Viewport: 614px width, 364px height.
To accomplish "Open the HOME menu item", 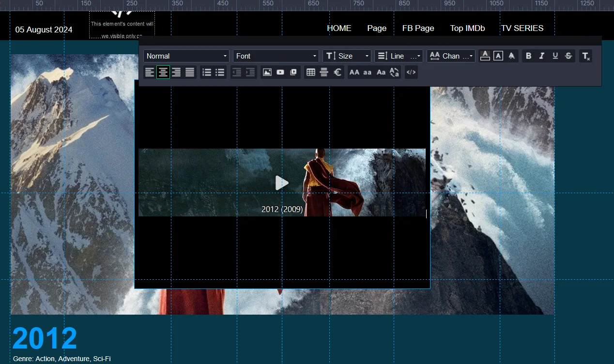I will pyautogui.click(x=339, y=29).
